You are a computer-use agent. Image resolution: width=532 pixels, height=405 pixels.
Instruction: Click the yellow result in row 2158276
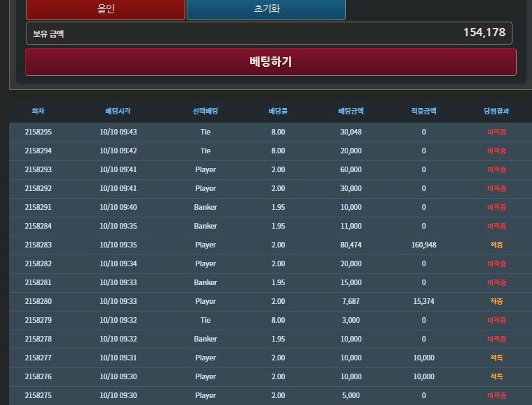point(496,377)
